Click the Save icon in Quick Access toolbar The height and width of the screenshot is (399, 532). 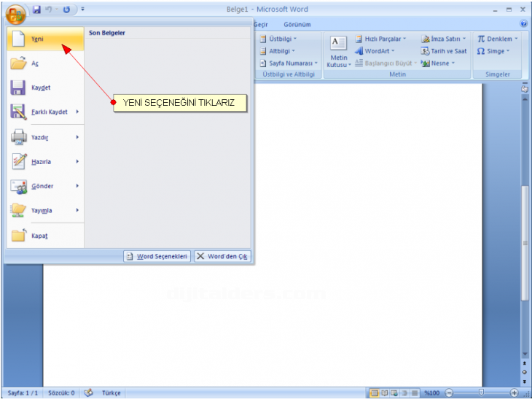coord(36,9)
